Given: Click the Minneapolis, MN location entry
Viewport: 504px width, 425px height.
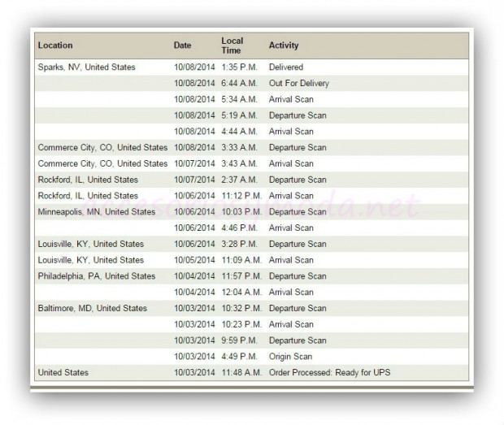Looking at the screenshot, I should [x=96, y=212].
